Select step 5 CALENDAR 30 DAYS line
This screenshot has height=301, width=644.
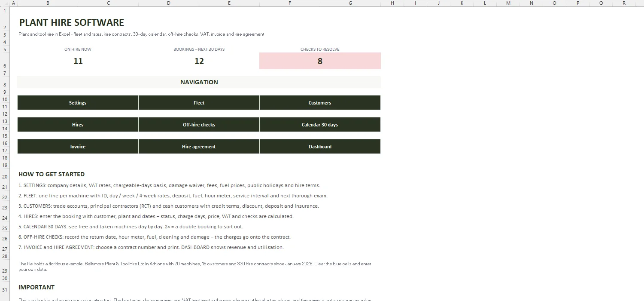(x=131, y=227)
